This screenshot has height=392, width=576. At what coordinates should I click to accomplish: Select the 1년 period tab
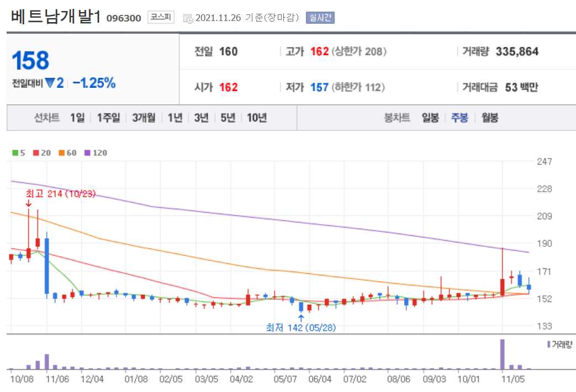[173, 118]
